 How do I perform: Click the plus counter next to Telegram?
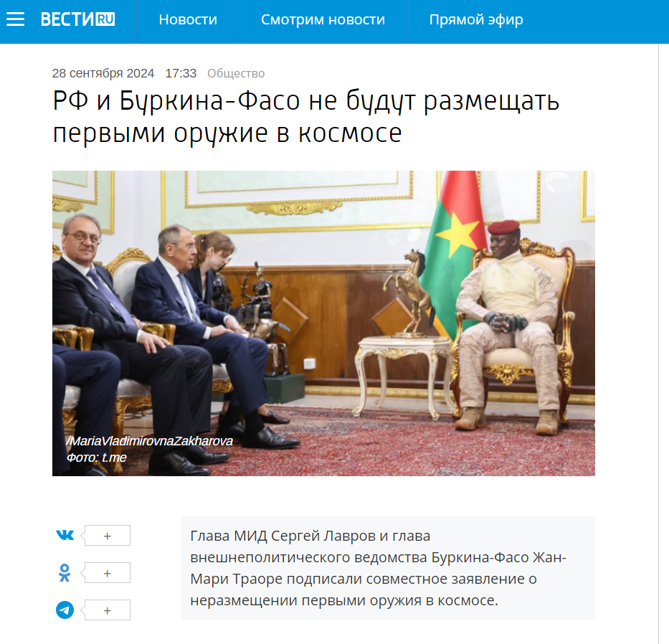coord(106,610)
